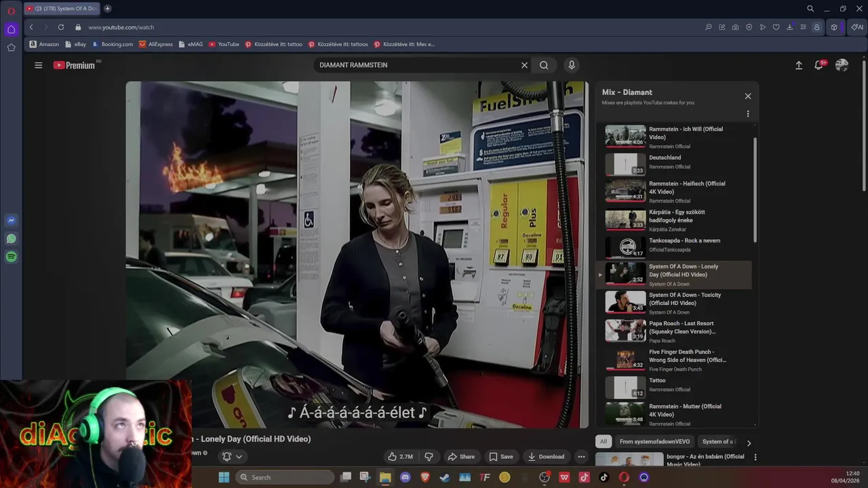Select the All filter chip
This screenshot has height=488, width=868.
point(604,442)
